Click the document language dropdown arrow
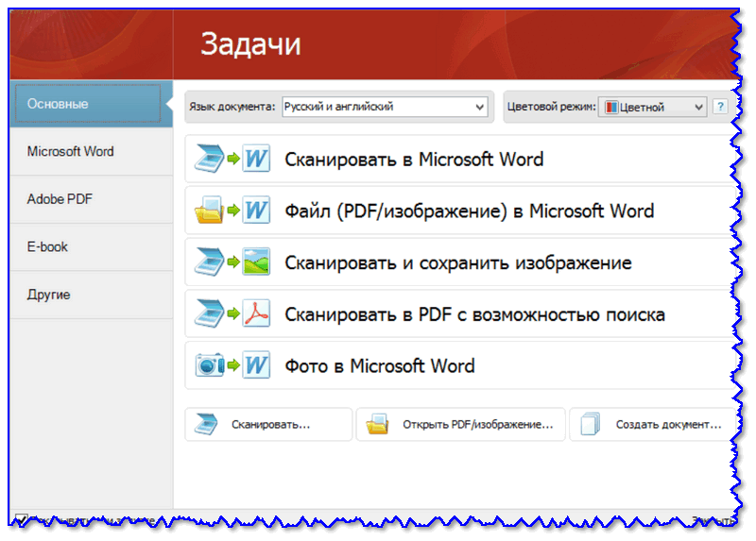The width and height of the screenshot is (756, 541). (480, 107)
